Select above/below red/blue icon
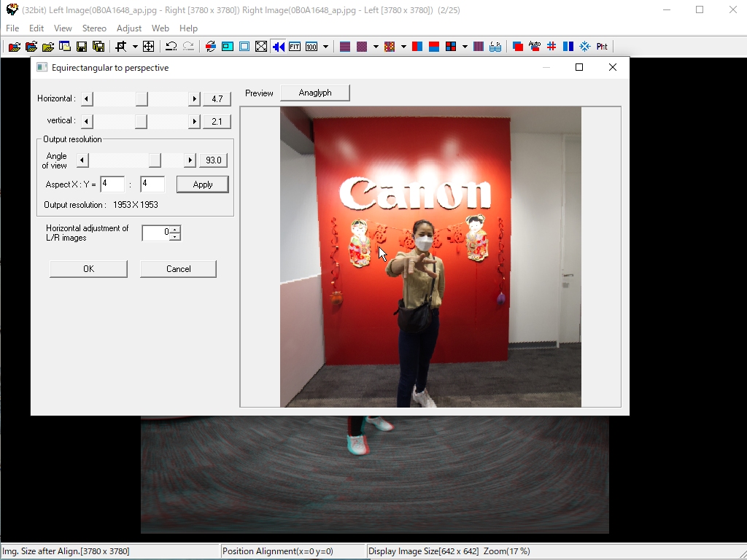Image resolution: width=747 pixels, height=560 pixels. tap(434, 46)
